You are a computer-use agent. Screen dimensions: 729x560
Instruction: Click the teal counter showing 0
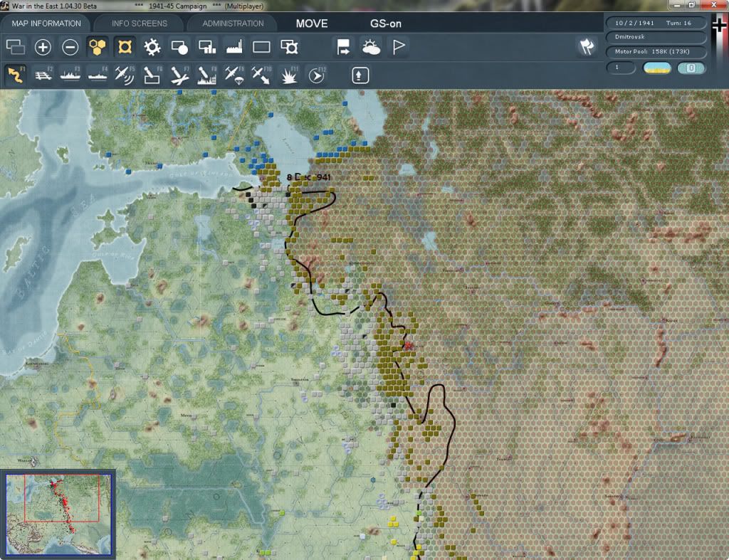[691, 68]
